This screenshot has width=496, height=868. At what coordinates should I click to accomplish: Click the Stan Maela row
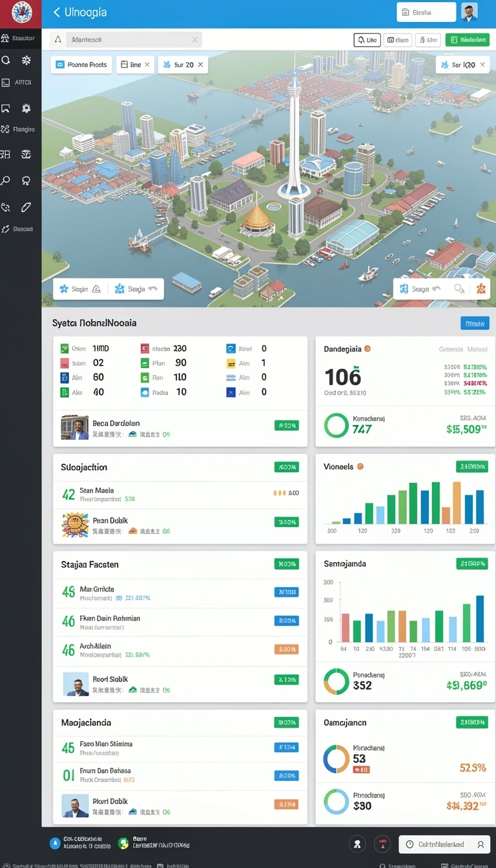click(180, 495)
